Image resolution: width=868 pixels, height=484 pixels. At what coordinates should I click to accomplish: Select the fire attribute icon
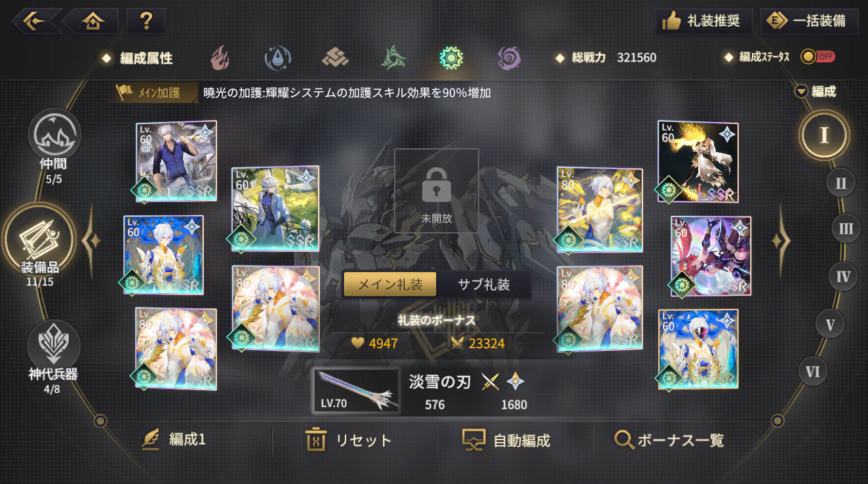(220, 58)
